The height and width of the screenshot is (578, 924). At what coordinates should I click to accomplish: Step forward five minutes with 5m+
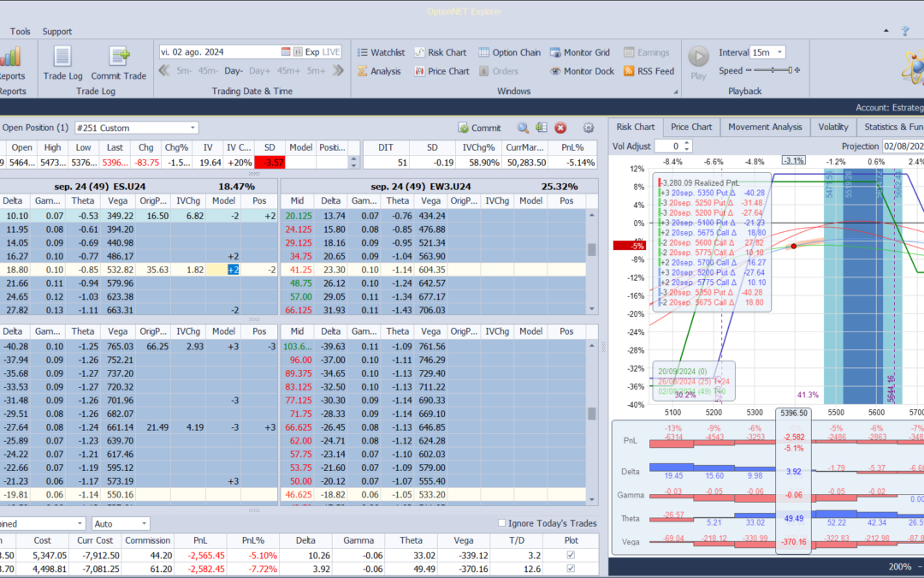(316, 71)
